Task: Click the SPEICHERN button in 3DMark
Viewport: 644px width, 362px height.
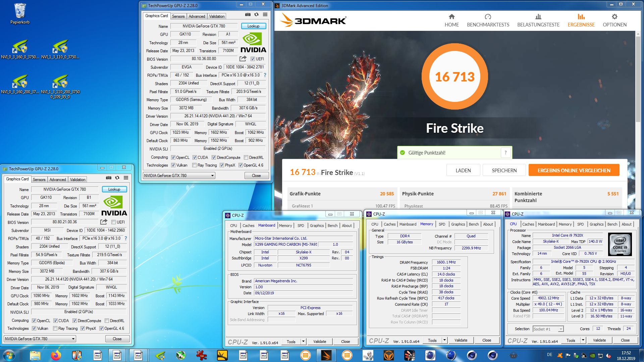Action: coord(504,170)
